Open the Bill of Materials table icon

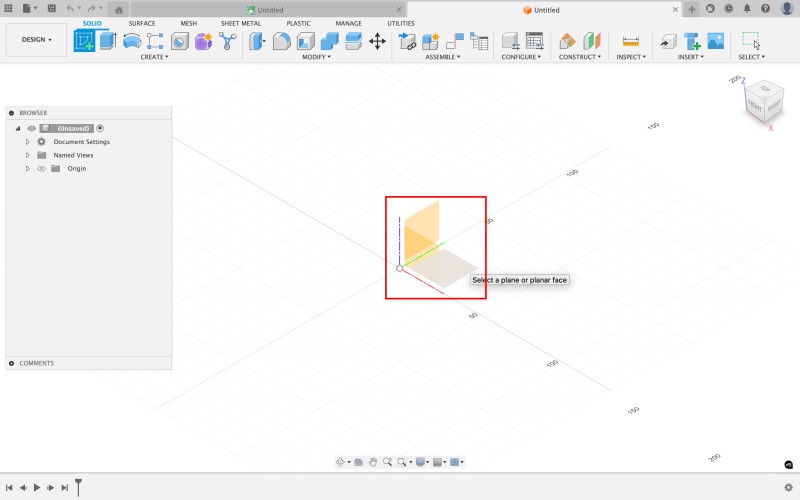point(479,41)
